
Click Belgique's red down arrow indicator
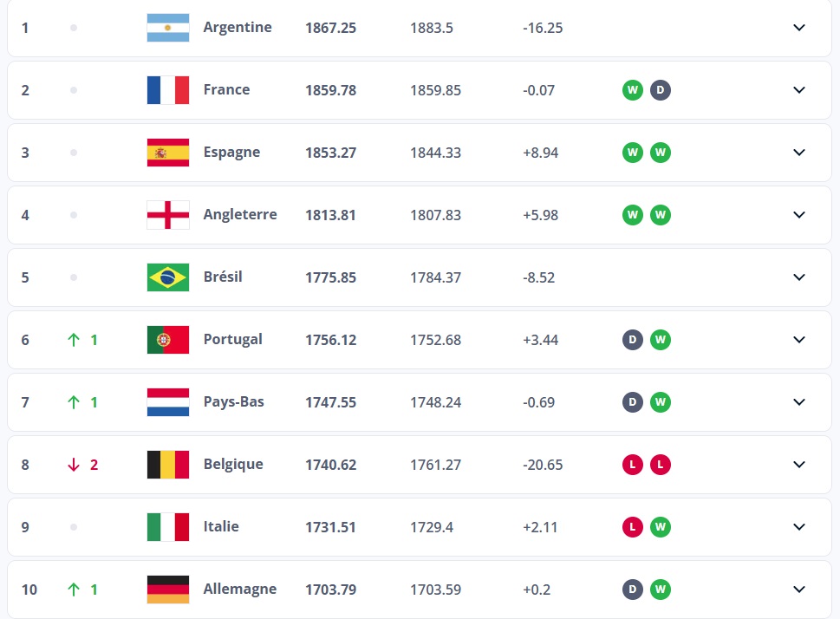click(x=74, y=465)
